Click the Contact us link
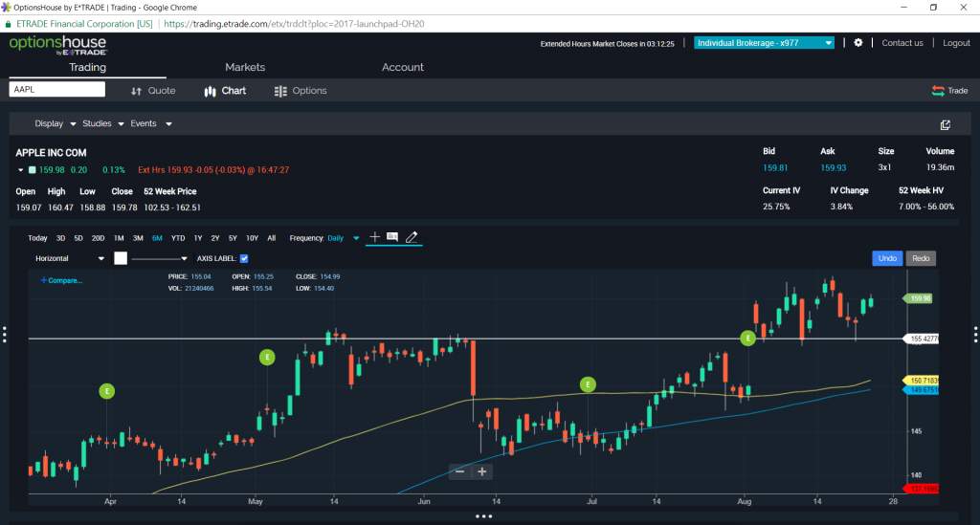980x525 pixels. 902,43
